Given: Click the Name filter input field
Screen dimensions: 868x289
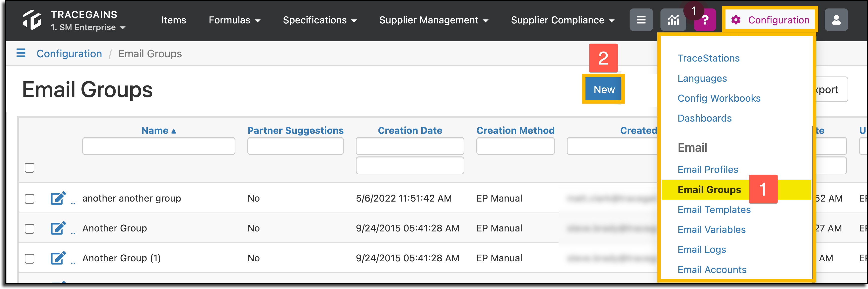Looking at the screenshot, I should [158, 146].
